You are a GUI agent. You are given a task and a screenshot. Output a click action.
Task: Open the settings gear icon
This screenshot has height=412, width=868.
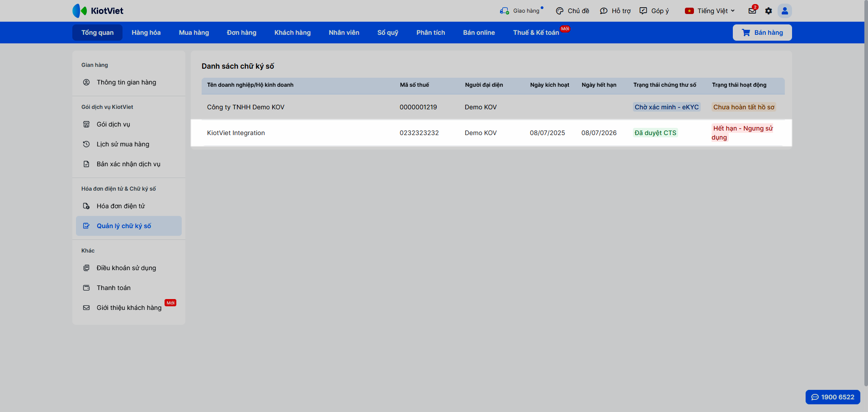pyautogui.click(x=769, y=11)
